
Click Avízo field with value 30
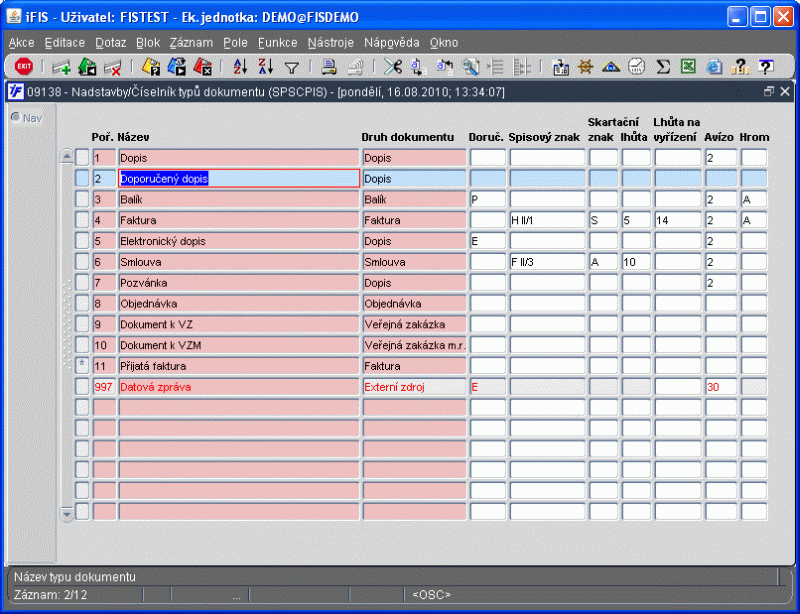click(721, 386)
